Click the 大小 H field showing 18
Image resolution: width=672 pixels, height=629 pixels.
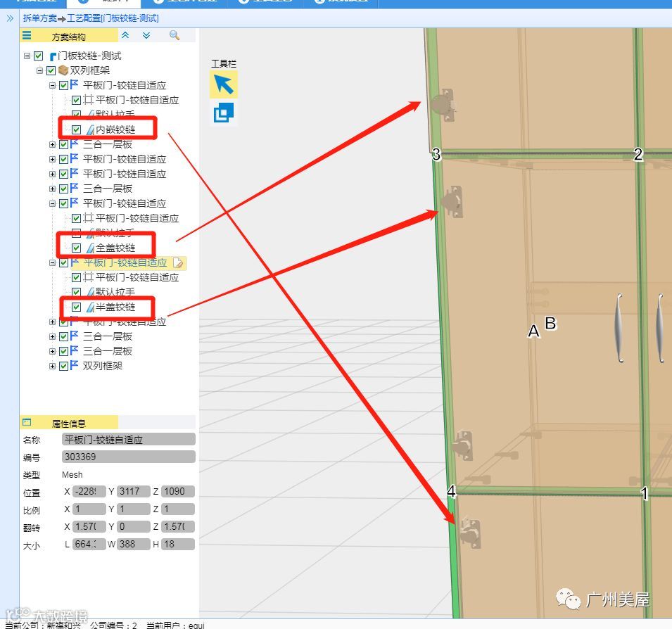click(178, 544)
